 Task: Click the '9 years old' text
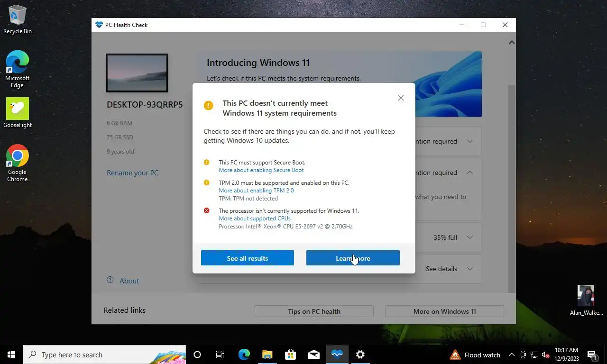120,152
